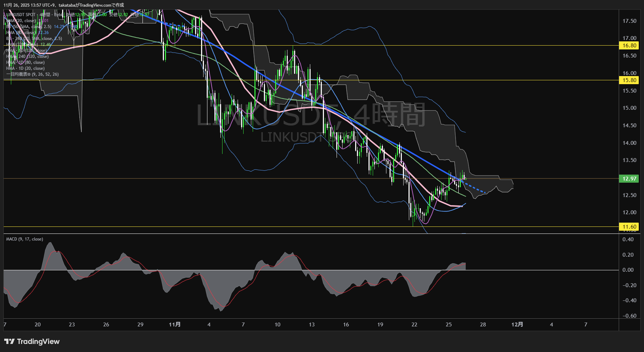Select the 一目均衡表 (9, 26, 52, 26) legend
644x352 pixels.
[x=32, y=74]
